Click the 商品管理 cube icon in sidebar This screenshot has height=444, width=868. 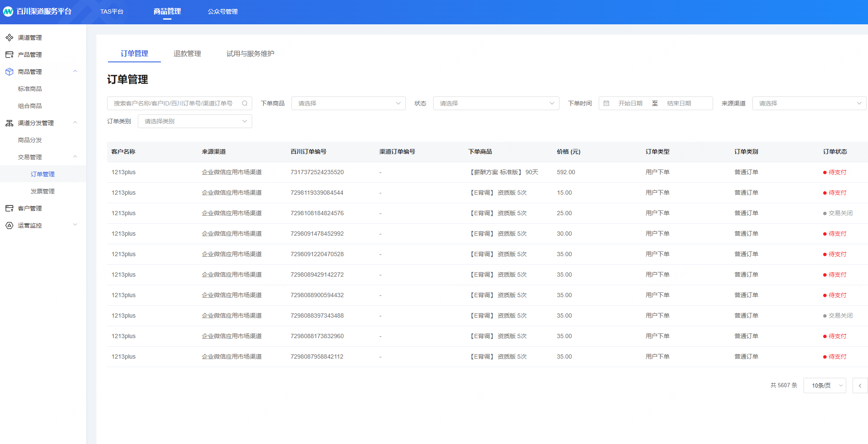(x=9, y=72)
